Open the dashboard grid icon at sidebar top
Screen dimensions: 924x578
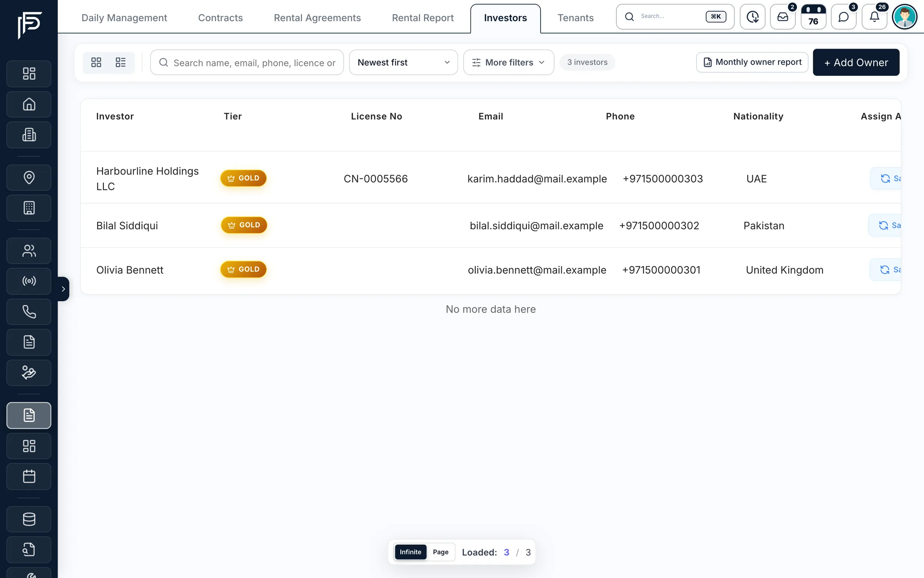[x=29, y=74]
